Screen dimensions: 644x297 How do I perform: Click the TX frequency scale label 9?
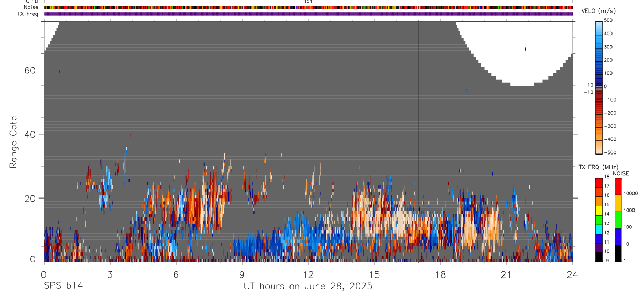pos(607,260)
